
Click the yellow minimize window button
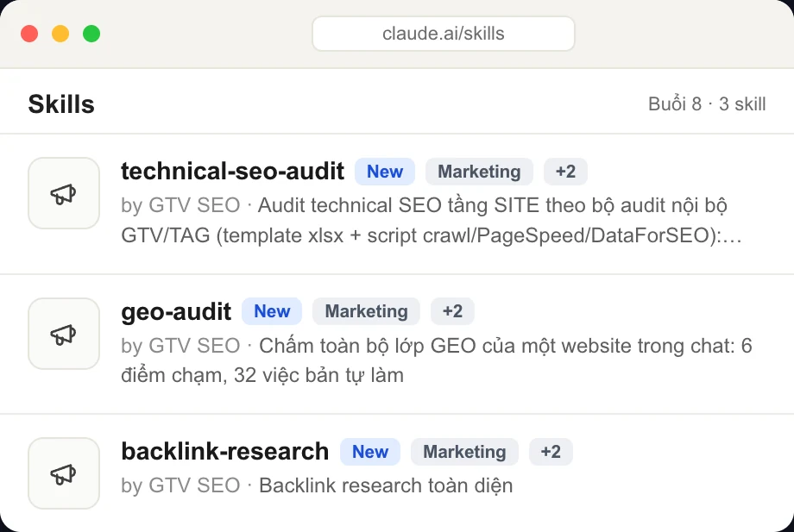(x=60, y=34)
